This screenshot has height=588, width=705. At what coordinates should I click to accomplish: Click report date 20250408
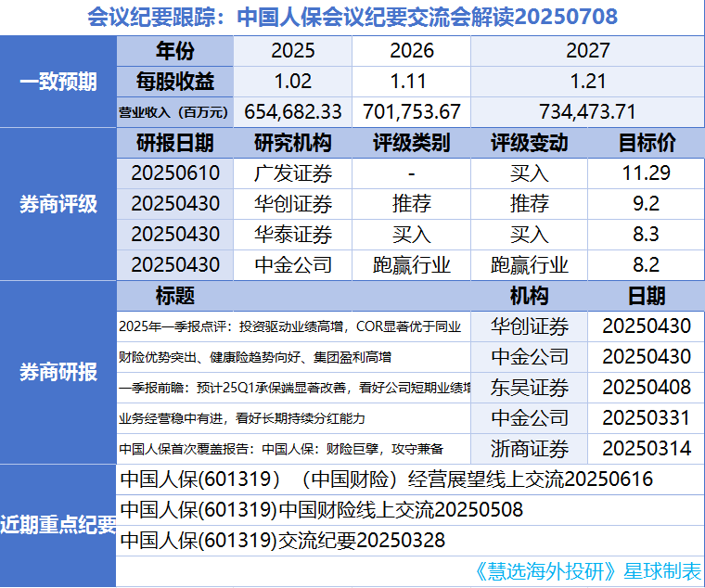coord(647,387)
